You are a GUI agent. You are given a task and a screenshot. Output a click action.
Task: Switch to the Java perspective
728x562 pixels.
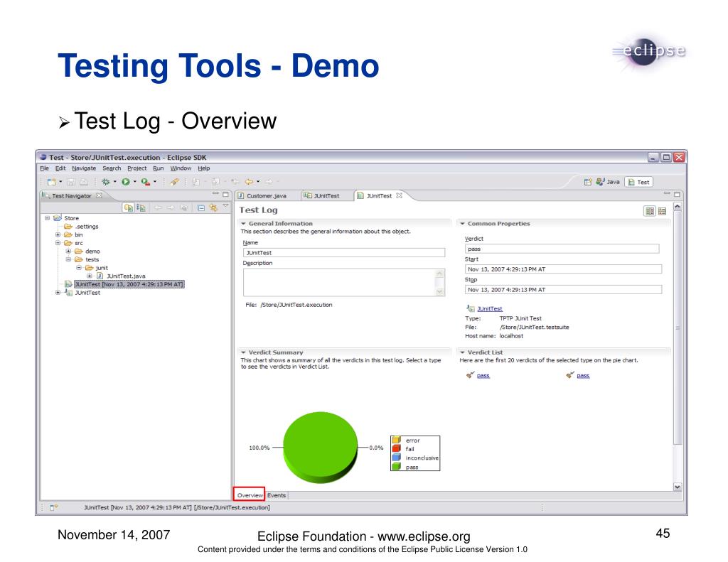point(608,182)
